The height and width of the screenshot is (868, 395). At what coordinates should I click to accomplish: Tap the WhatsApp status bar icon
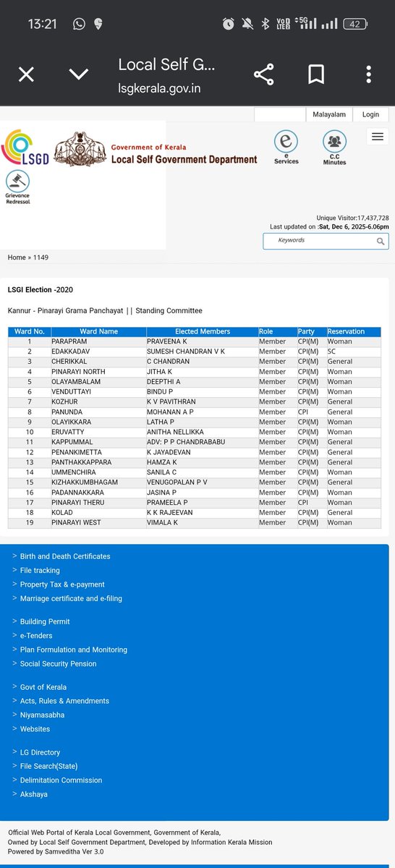tap(79, 24)
